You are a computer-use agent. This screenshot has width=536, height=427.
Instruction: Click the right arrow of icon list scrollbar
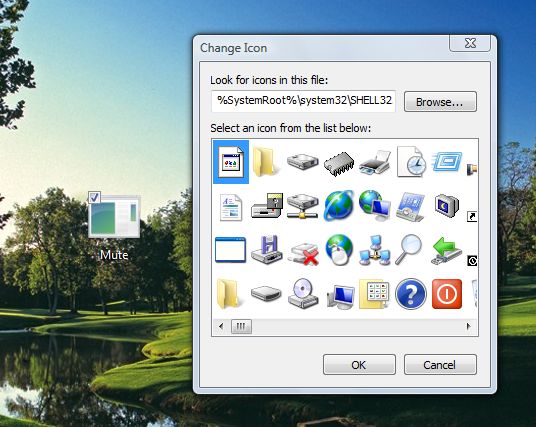point(468,326)
